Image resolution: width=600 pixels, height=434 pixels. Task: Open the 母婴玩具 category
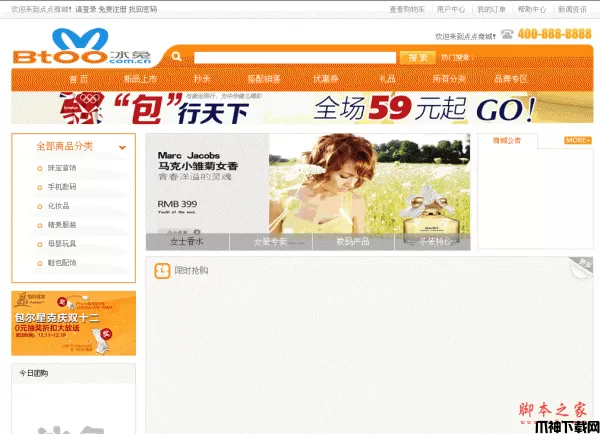(62, 244)
